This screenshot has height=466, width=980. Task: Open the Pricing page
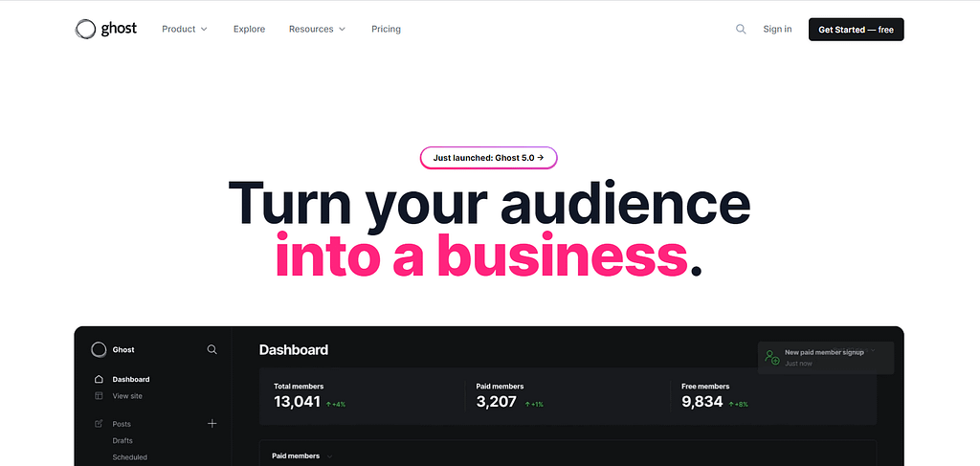point(387,29)
